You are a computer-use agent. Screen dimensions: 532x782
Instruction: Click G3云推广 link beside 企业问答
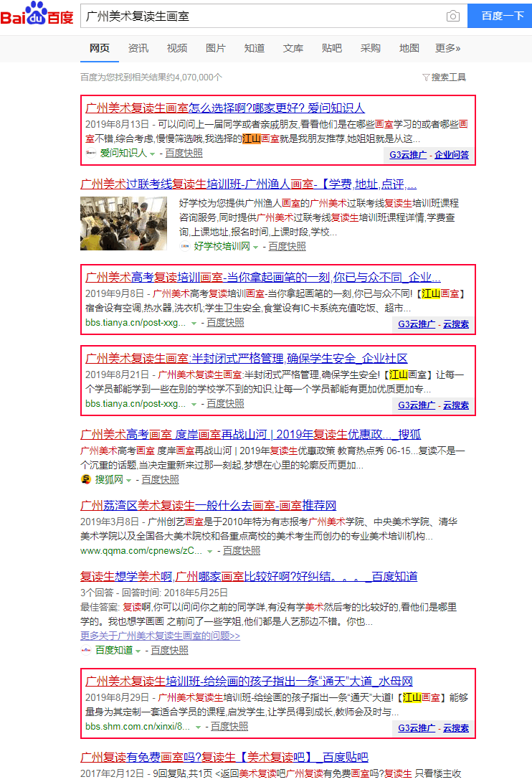408,154
